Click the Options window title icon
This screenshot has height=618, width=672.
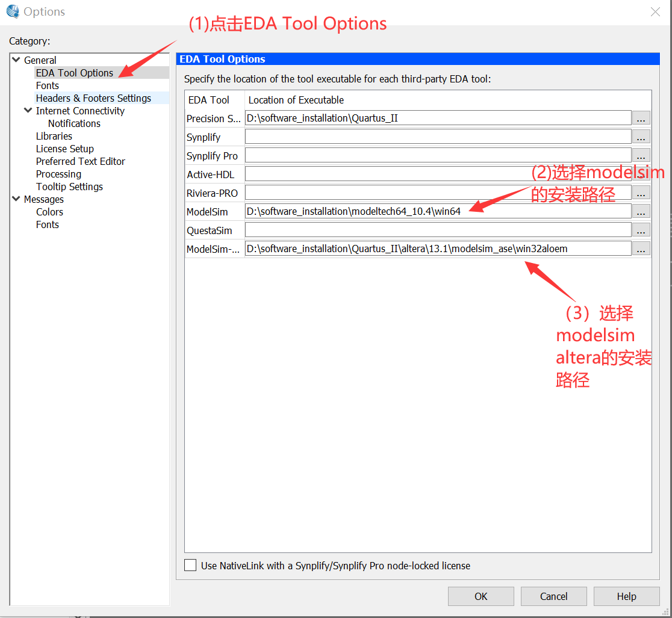pos(13,11)
